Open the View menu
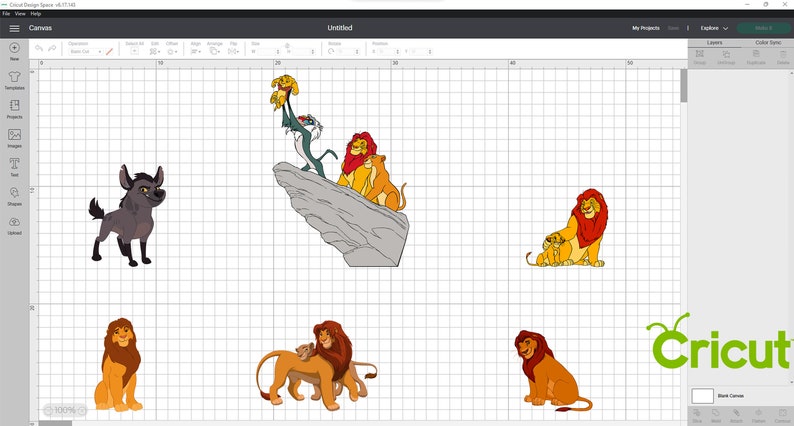Viewport: 794px width, 426px height. click(20, 14)
